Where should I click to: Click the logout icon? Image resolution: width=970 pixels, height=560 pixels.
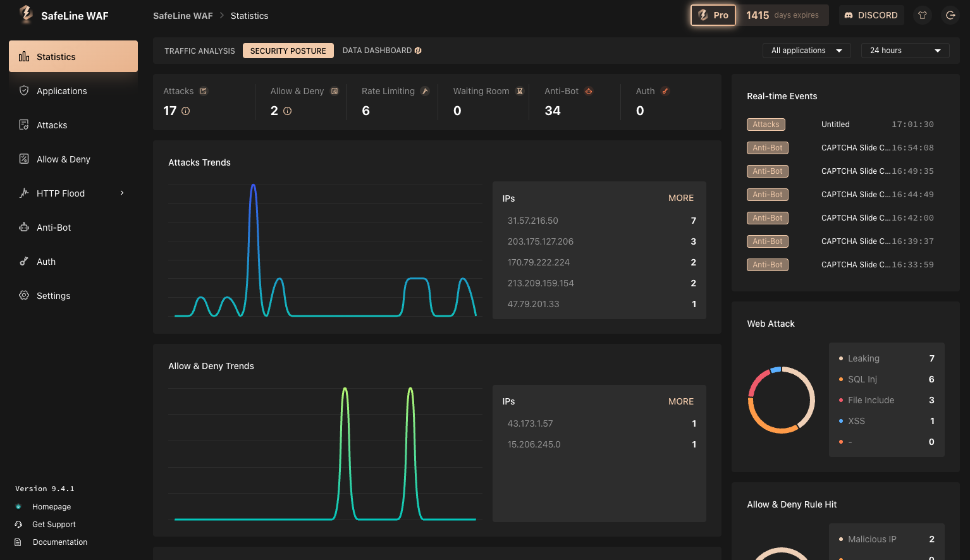950,15
